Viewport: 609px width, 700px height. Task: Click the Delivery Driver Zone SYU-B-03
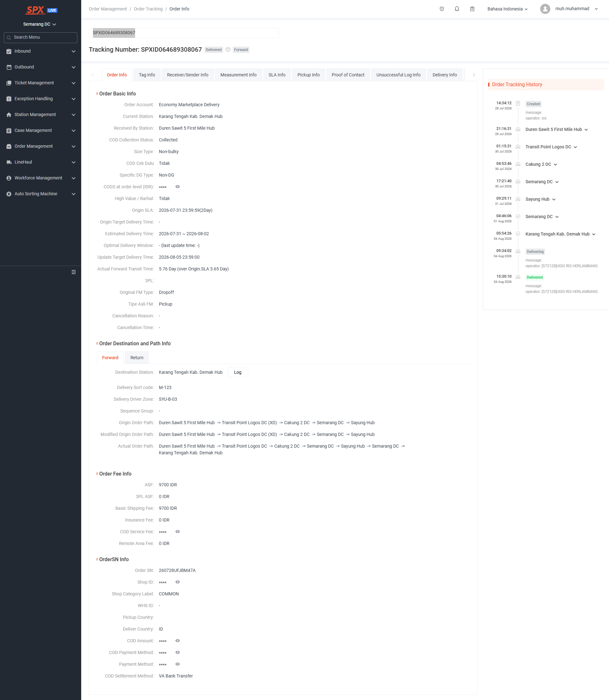click(168, 399)
